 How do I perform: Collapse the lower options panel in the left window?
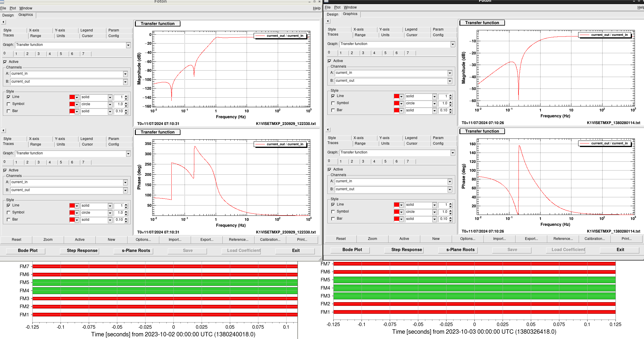pos(3,131)
